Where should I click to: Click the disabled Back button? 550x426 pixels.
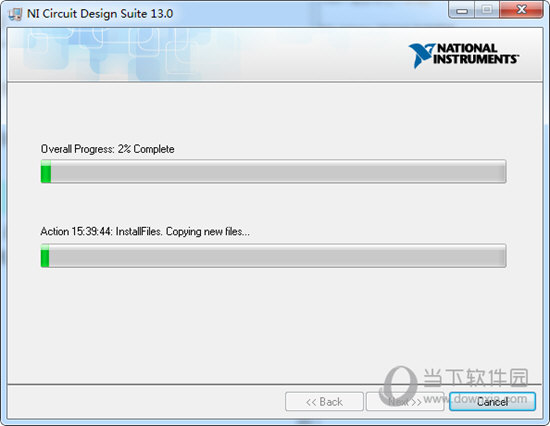pos(324,401)
